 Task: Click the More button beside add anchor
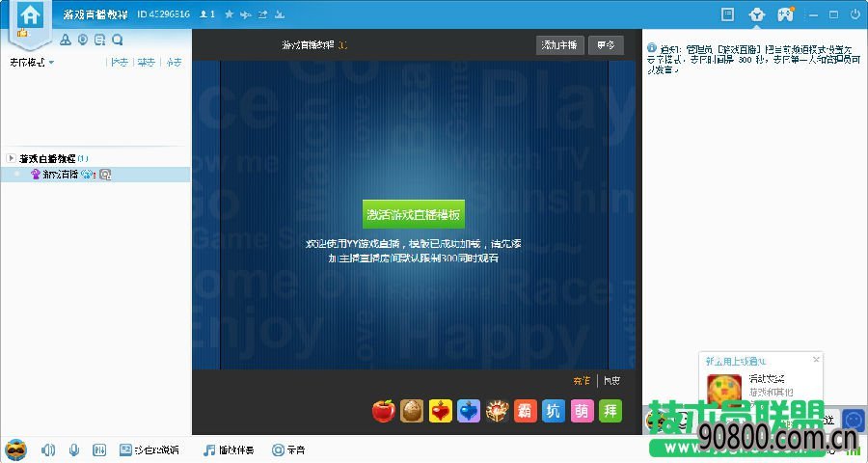[606, 45]
